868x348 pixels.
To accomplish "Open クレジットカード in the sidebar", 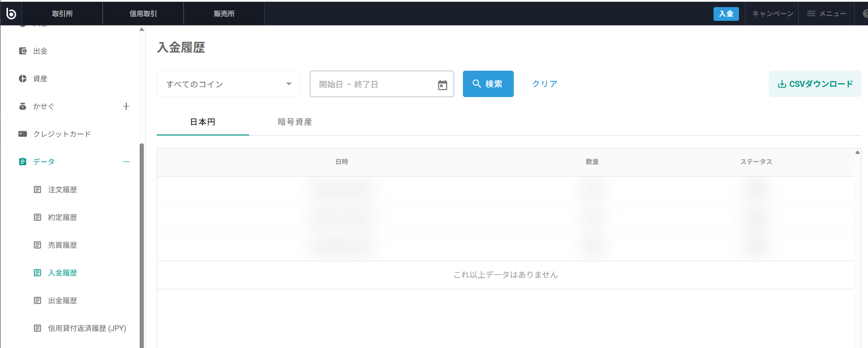I will tap(62, 134).
